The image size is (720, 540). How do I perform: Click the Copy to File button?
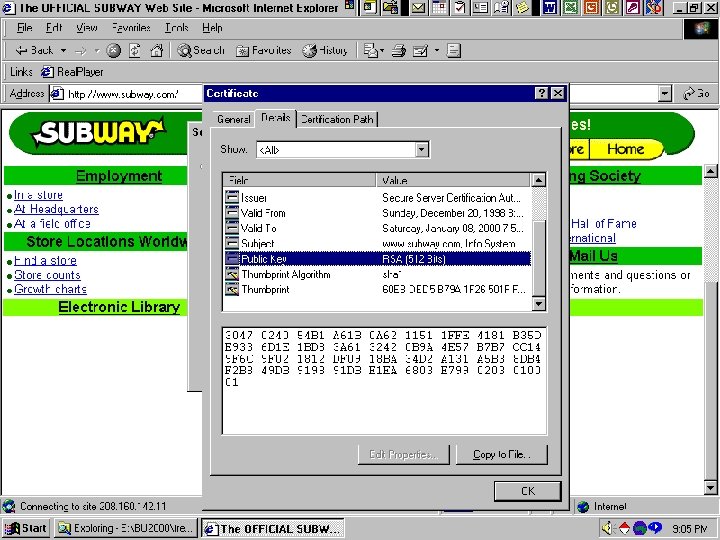pos(501,455)
